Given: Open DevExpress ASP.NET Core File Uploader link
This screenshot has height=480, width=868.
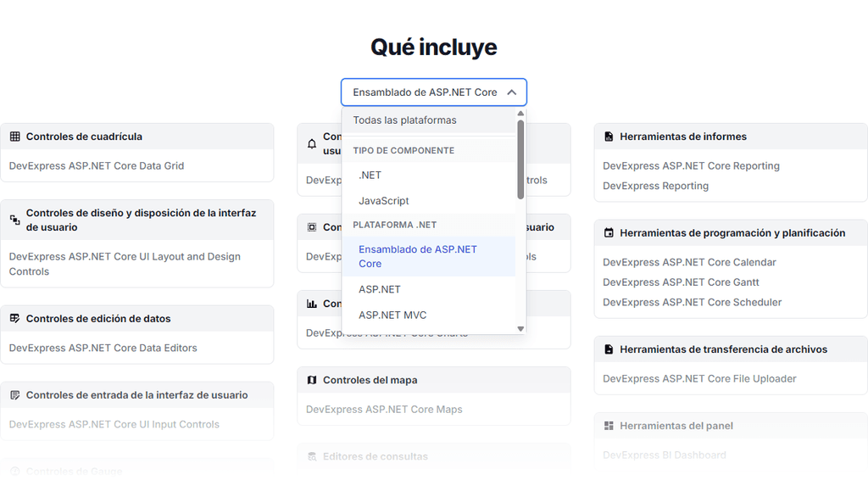Looking at the screenshot, I should coord(699,378).
